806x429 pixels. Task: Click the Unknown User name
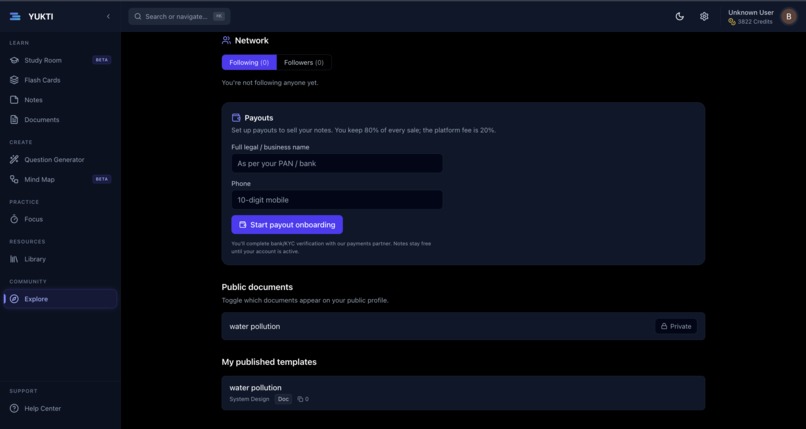[x=750, y=12]
